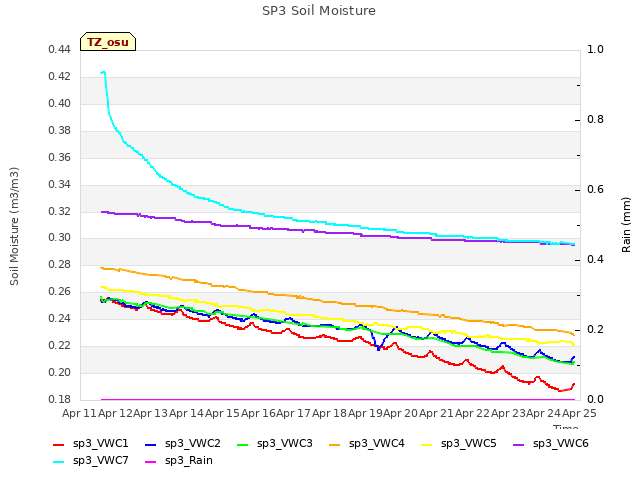
Task: Click the 0.24 soil moisture axis value
Action: point(60,318)
